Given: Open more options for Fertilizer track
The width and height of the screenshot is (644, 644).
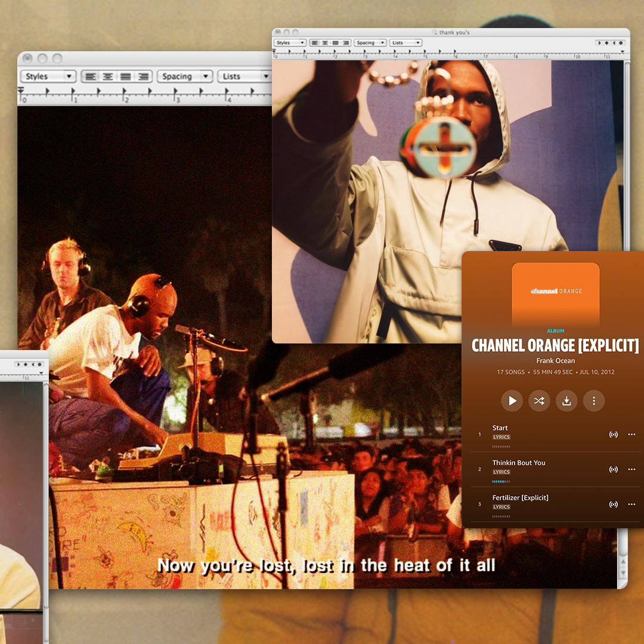Looking at the screenshot, I should [631, 504].
